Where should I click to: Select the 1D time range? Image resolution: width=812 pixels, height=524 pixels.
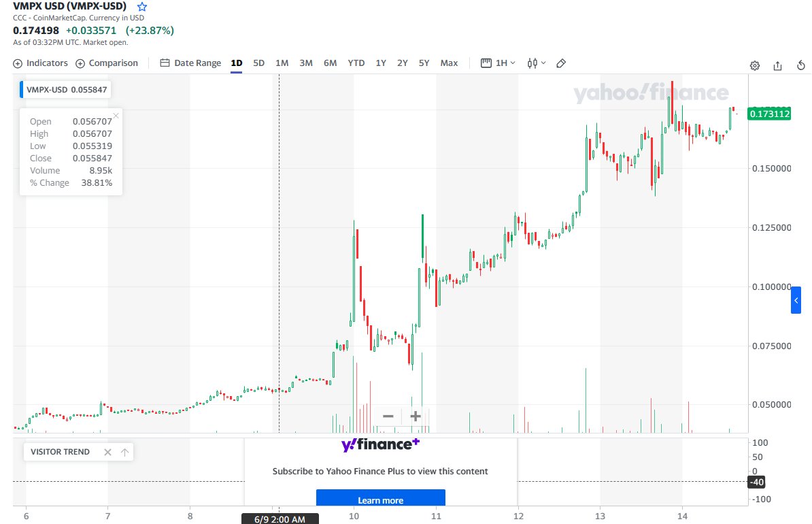point(237,63)
